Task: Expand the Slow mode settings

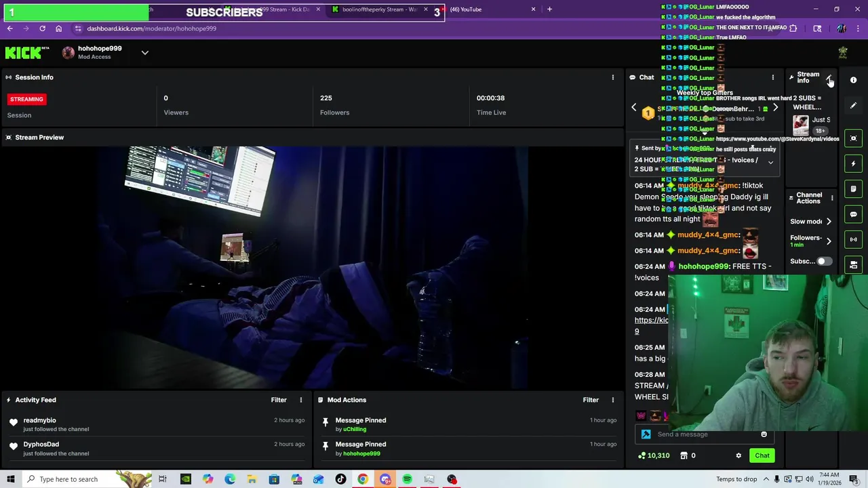Action: pos(829,222)
